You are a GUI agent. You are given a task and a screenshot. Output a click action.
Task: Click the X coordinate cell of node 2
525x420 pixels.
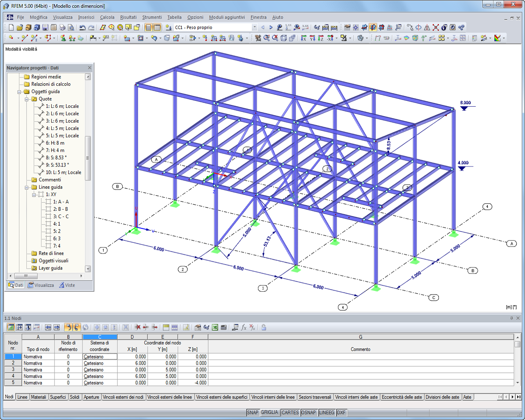coord(132,363)
